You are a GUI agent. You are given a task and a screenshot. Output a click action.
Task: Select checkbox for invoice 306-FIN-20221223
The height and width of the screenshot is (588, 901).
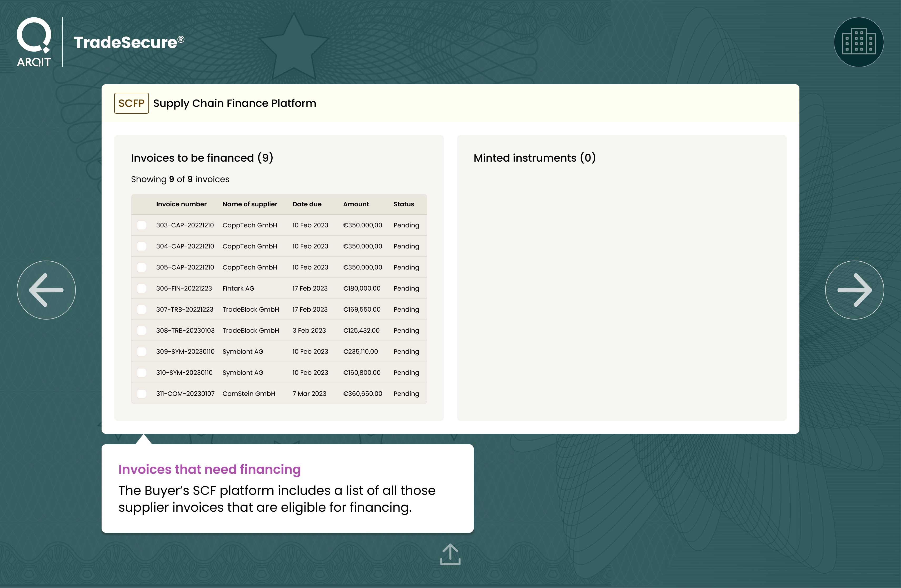(x=142, y=288)
